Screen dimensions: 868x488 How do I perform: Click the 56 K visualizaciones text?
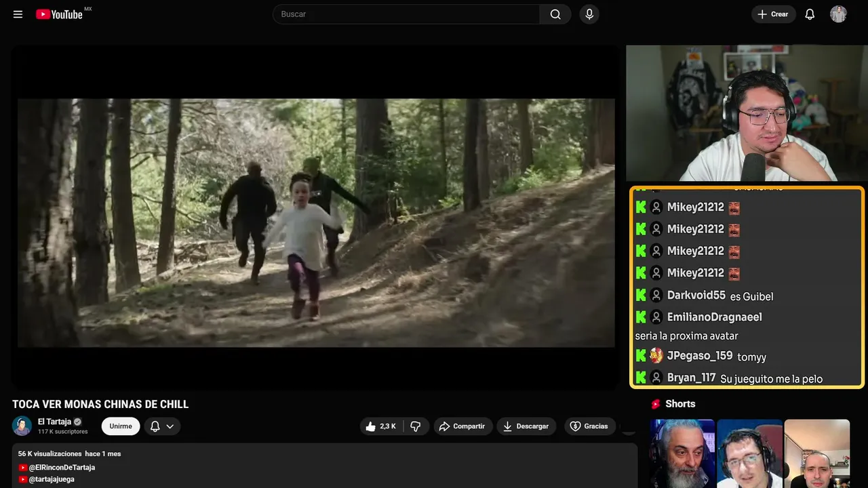point(50,453)
